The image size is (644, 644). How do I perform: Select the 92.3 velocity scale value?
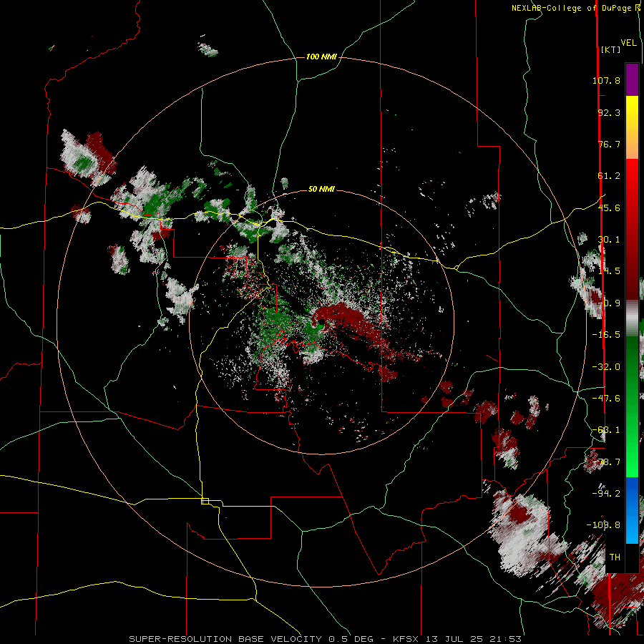[x=609, y=112]
